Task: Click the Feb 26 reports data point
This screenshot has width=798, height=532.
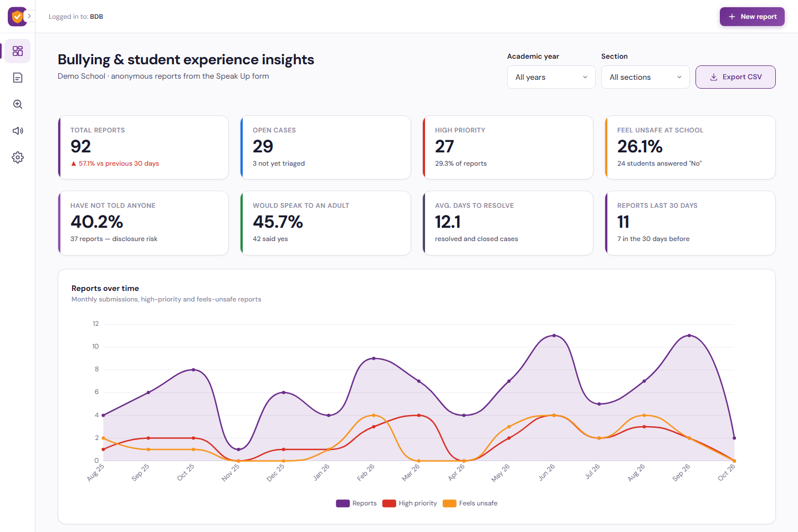Action: (x=374, y=359)
